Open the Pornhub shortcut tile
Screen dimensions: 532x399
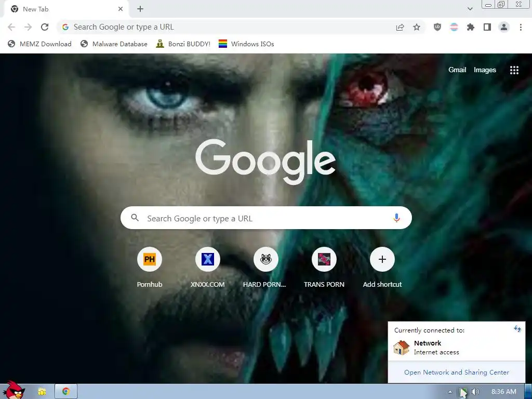[x=150, y=268]
